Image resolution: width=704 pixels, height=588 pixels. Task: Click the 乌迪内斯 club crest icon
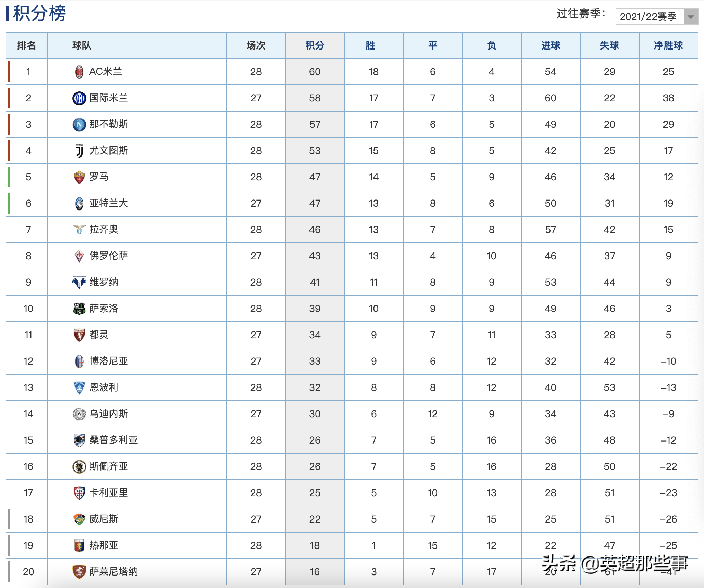79,414
